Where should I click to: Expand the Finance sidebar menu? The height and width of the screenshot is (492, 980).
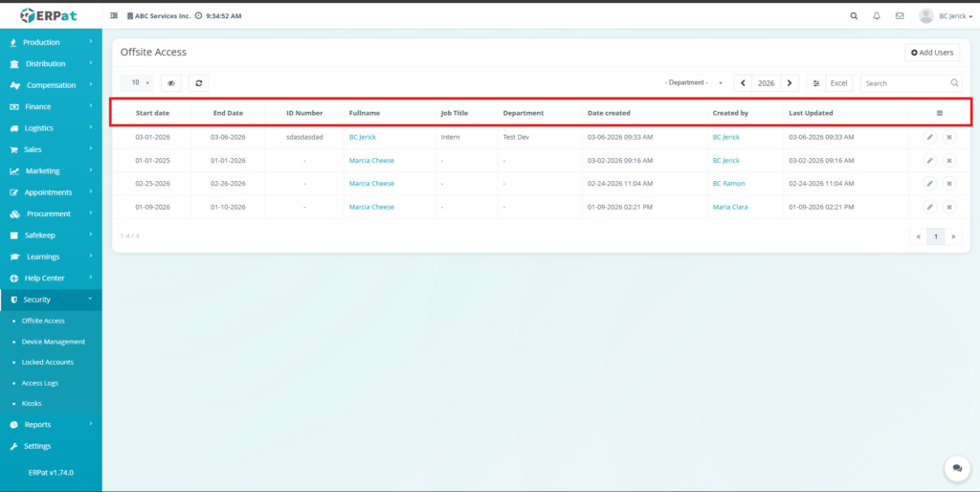(51, 106)
